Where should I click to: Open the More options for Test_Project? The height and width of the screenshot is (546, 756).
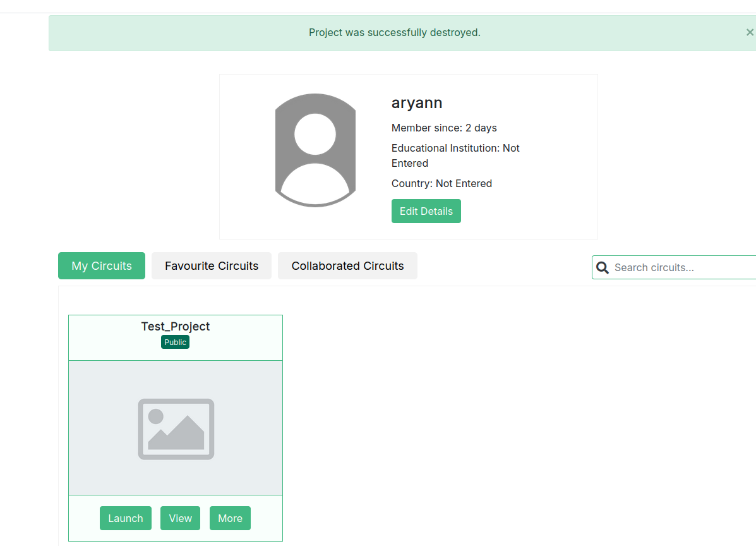(230, 518)
